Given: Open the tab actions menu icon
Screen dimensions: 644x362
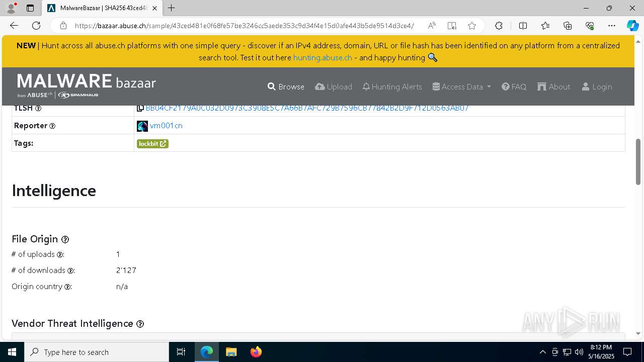Looking at the screenshot, I should coord(30,8).
